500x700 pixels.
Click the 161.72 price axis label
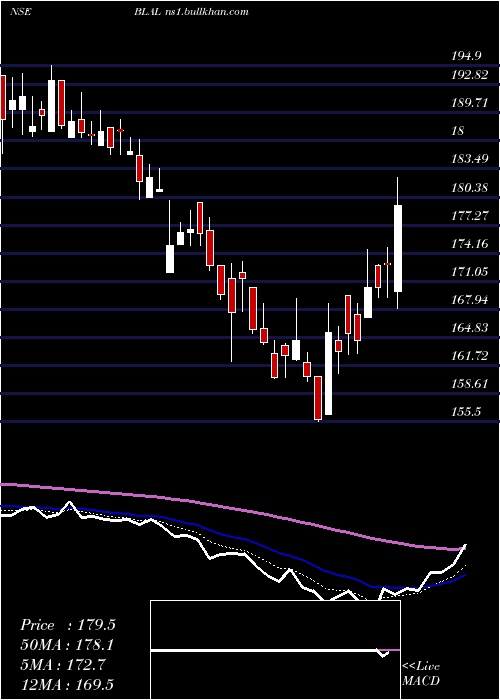point(470,356)
